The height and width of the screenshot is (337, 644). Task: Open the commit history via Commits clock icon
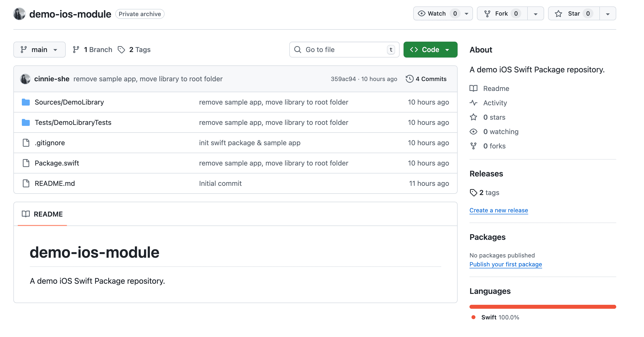[x=410, y=79]
